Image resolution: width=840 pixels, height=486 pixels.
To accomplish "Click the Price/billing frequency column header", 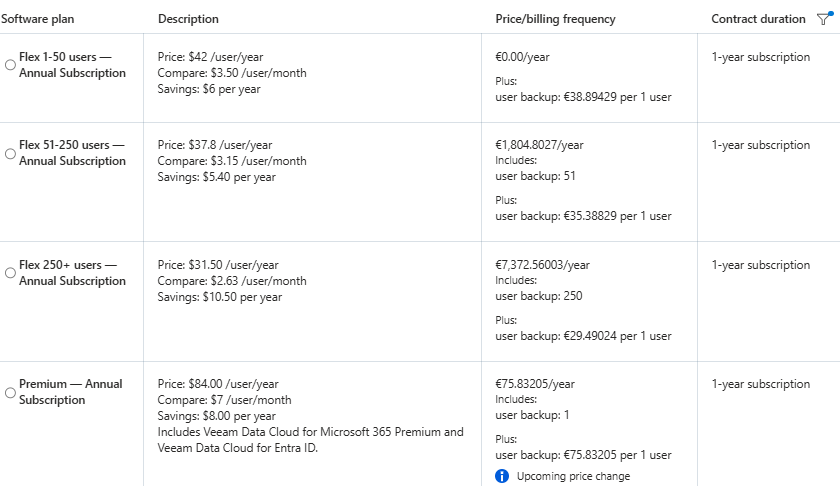I will point(555,19).
